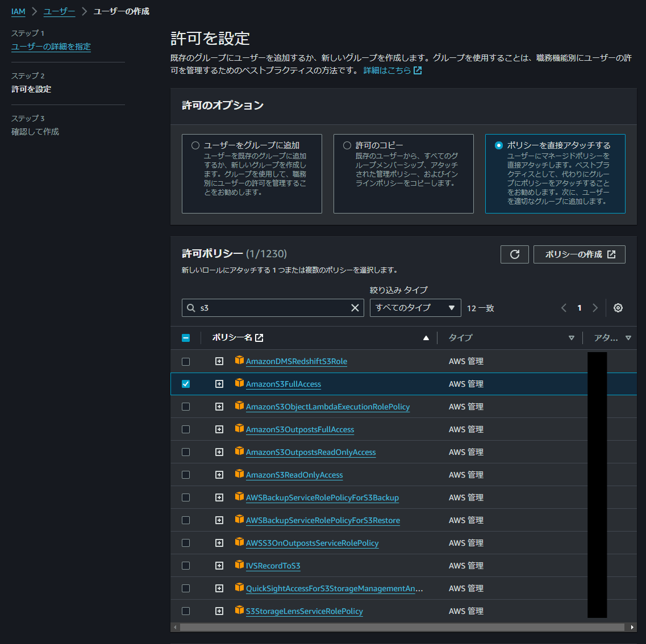Expand AmazonS3ObjectLambdaExecutionRolePolicy details
This screenshot has width=646, height=644.
[219, 407]
